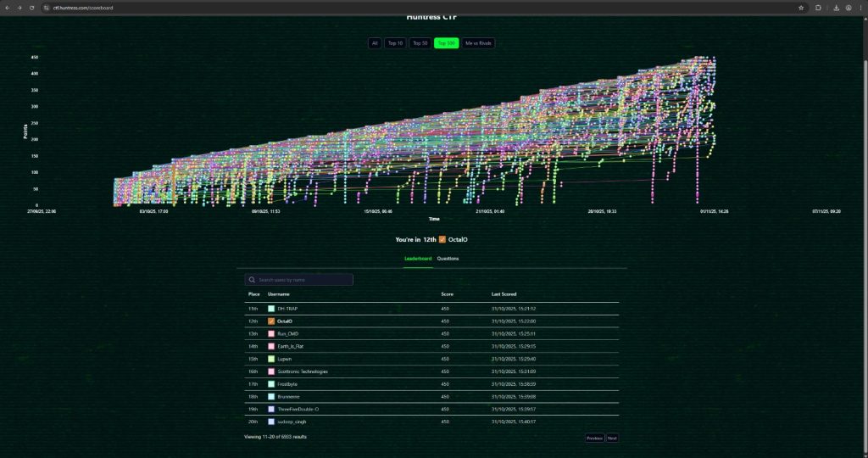Show Top 10 players on the chart
The height and width of the screenshot is (458, 868).
[x=395, y=42]
